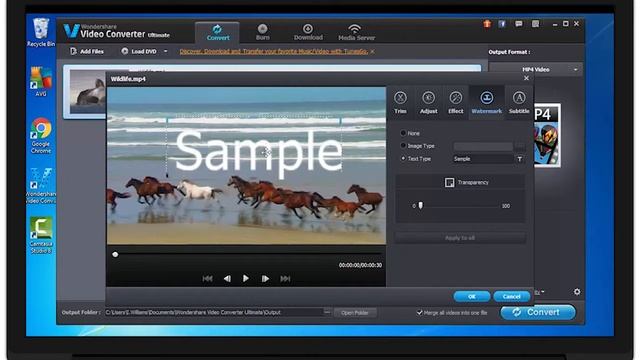
Task: Start conversion with the Convert button
Action: (x=538, y=312)
